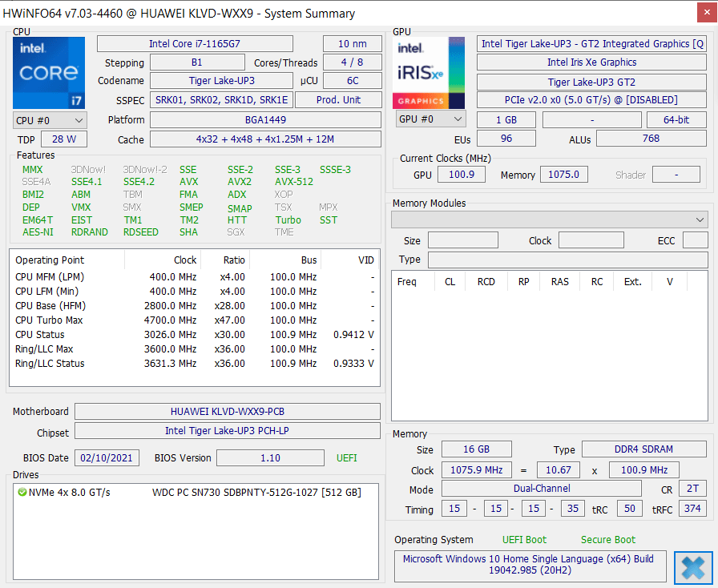The width and height of the screenshot is (718, 588).
Task: Open the GPU #0 selector dropdown
Action: pyautogui.click(x=430, y=119)
